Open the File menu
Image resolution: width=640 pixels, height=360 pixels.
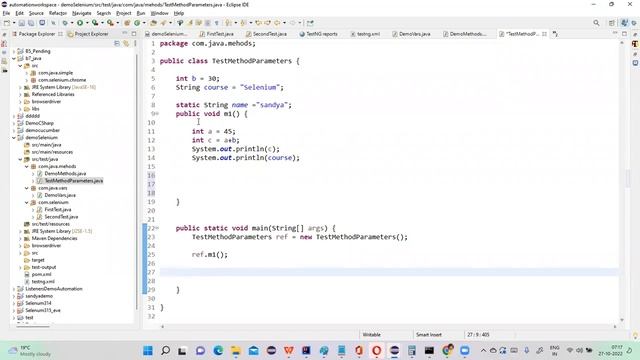[x=6, y=13]
